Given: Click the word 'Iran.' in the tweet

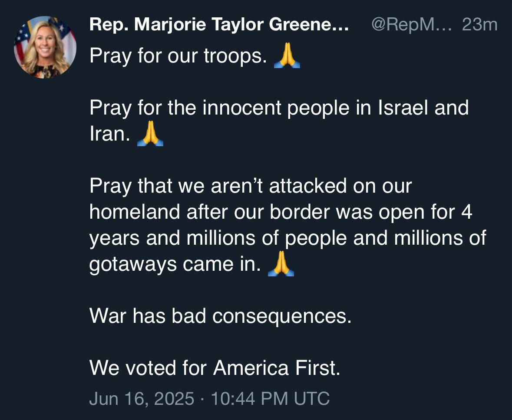Looking at the screenshot, I should click(109, 135).
